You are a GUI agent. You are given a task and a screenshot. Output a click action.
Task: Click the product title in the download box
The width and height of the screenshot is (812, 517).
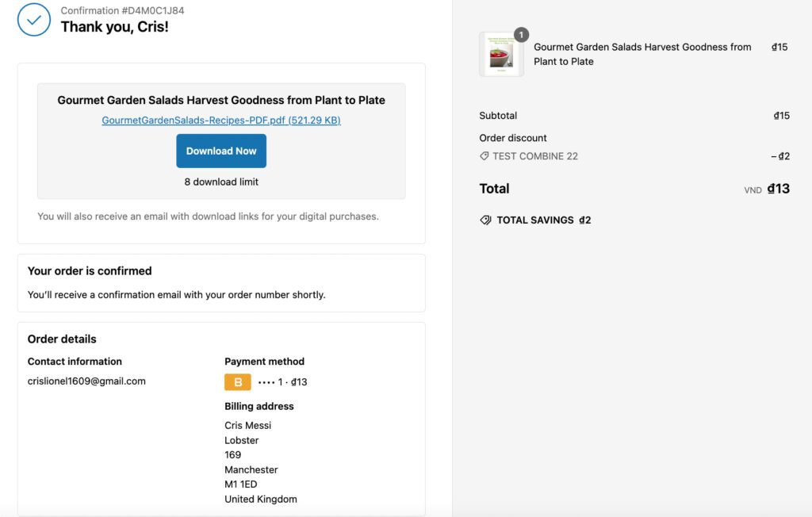pyautogui.click(x=221, y=100)
